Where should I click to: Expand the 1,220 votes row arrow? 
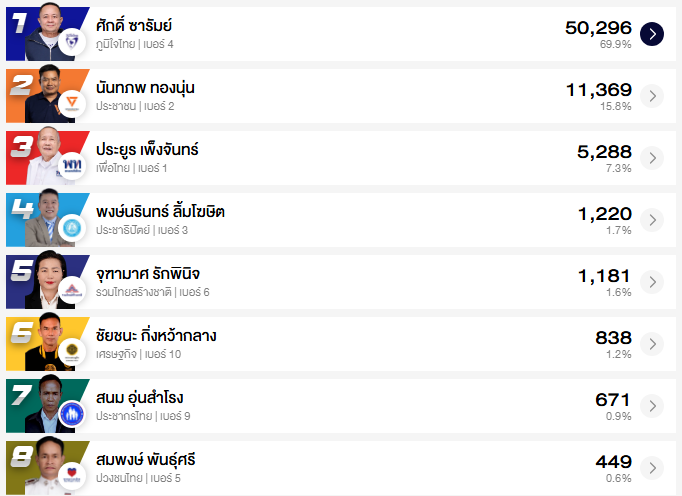click(x=652, y=220)
